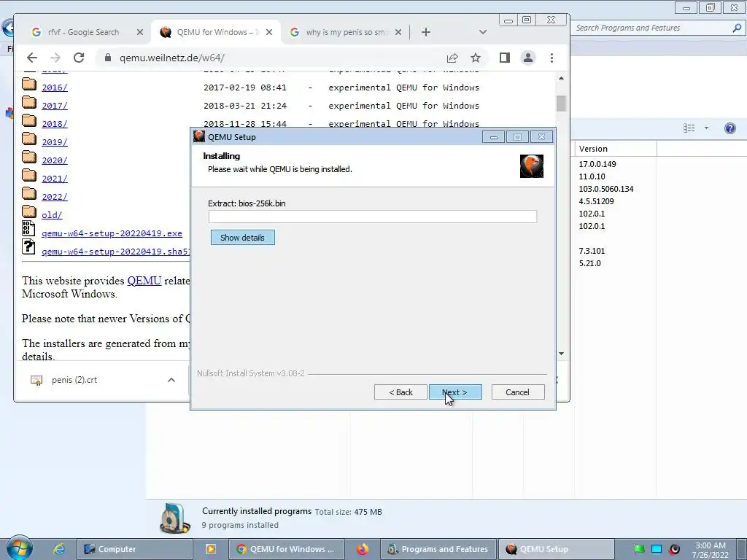Open the media player taskbar icon
Image resolution: width=747 pixels, height=560 pixels.
(211, 549)
